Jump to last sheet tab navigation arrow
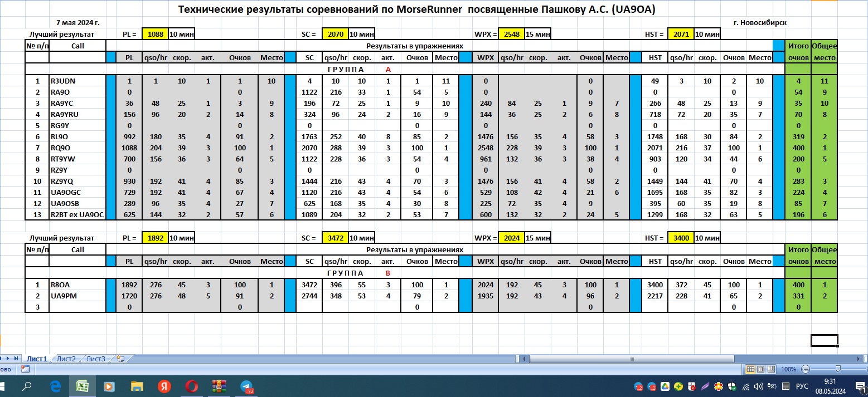This screenshot has height=397, width=868. point(16,359)
